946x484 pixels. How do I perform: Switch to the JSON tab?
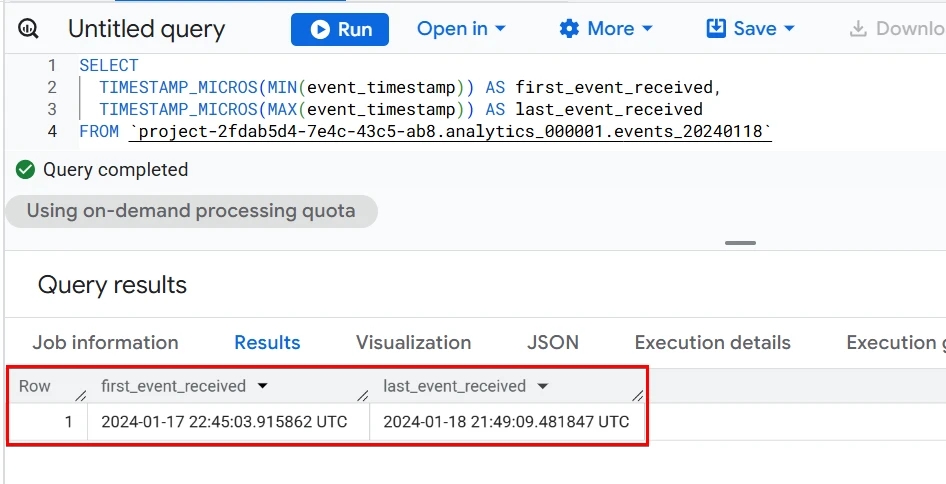[x=553, y=342]
